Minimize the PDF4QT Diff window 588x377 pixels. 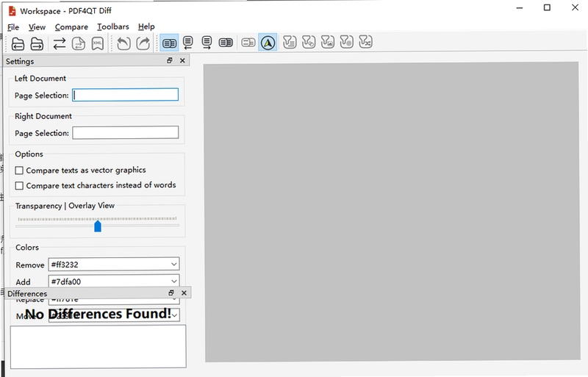520,8
